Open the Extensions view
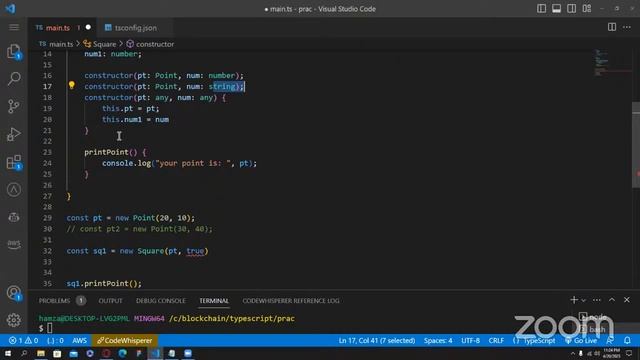 point(14,162)
